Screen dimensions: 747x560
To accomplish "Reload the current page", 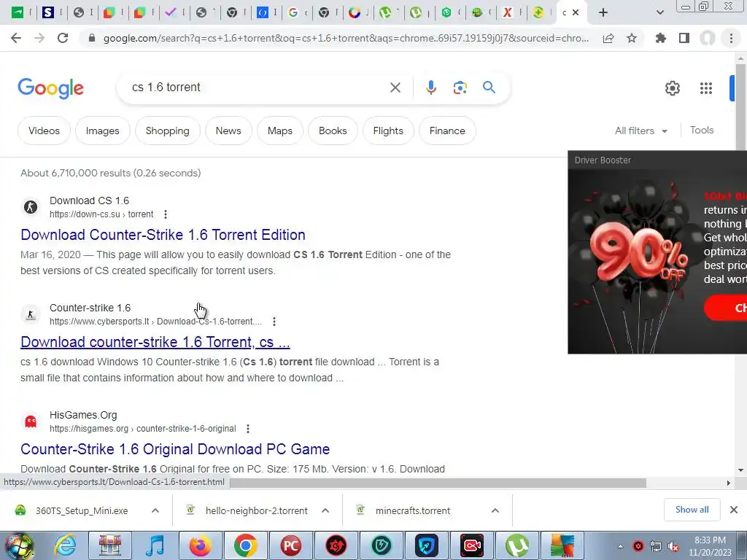I will click(x=63, y=38).
